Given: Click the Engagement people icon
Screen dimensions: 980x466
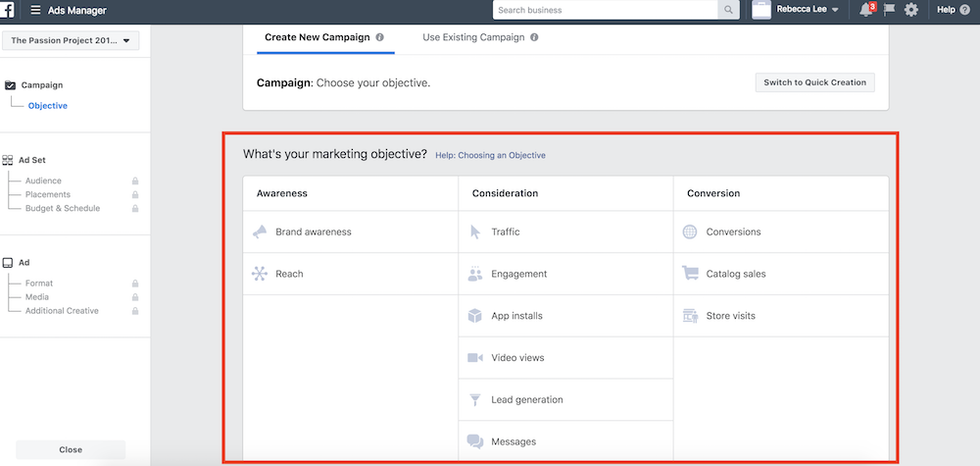Looking at the screenshot, I should click(x=475, y=274).
